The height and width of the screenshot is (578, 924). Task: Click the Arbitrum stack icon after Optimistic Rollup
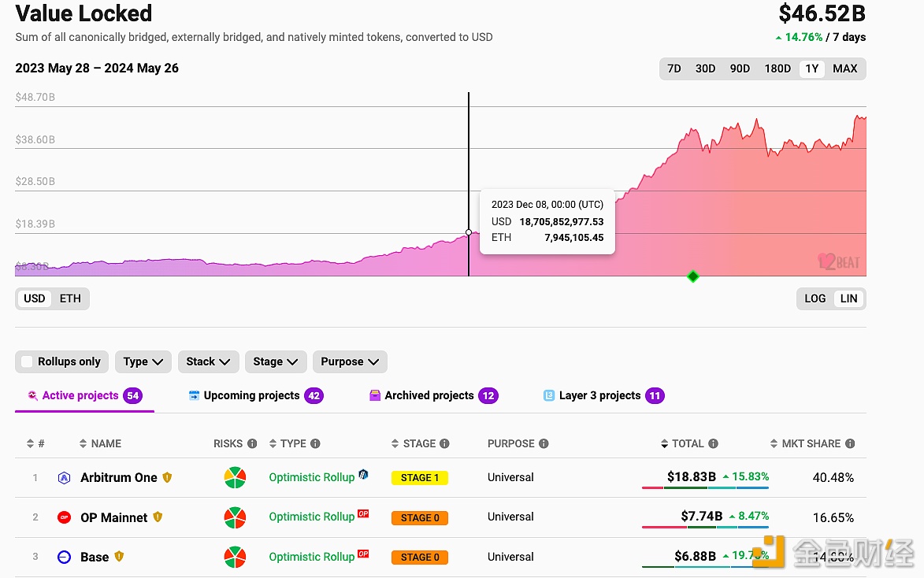click(364, 474)
